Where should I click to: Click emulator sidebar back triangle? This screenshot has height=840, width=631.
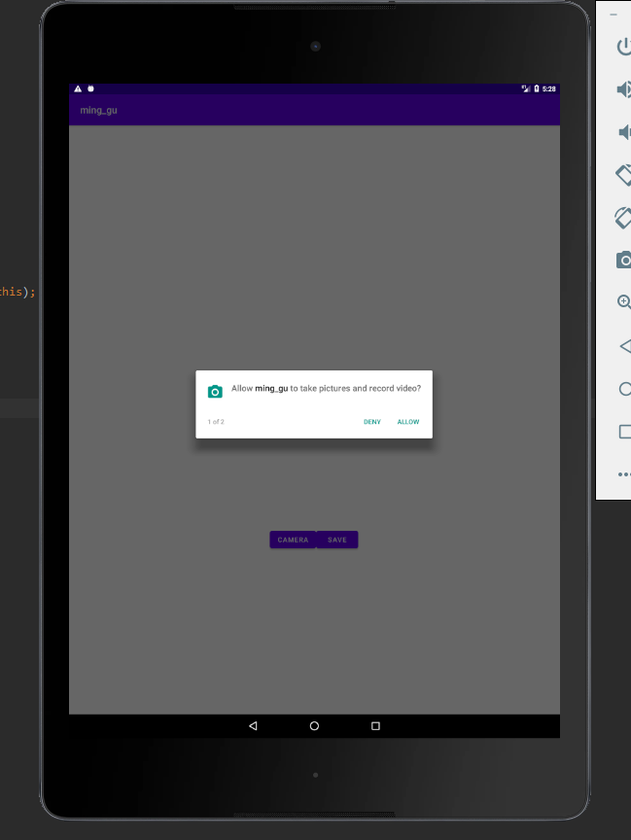[625, 346]
